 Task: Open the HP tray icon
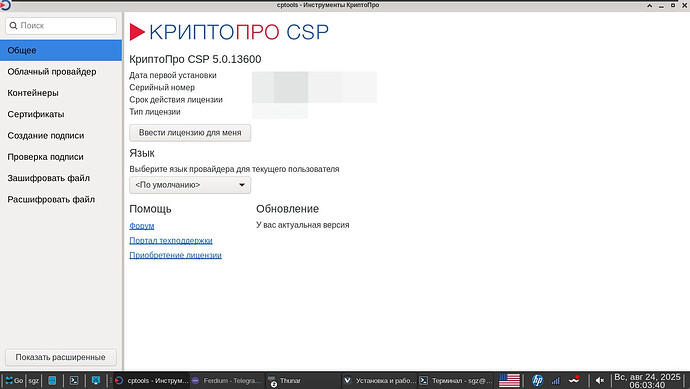click(x=537, y=381)
